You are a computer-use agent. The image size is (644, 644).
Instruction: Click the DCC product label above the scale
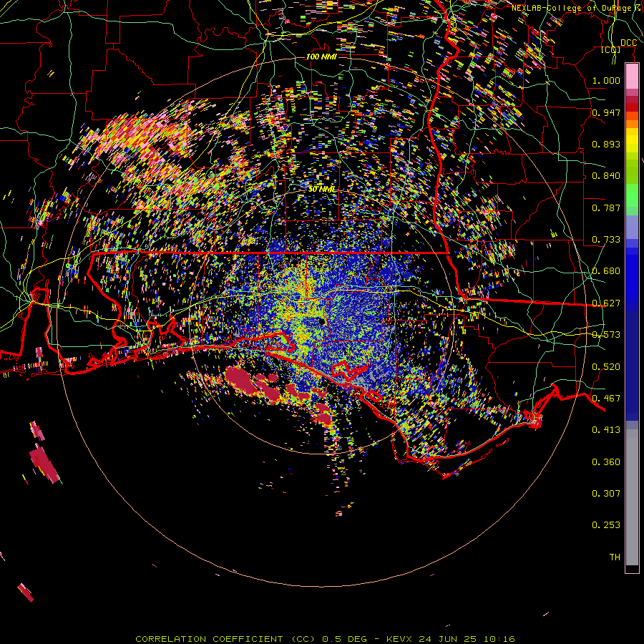[628, 43]
